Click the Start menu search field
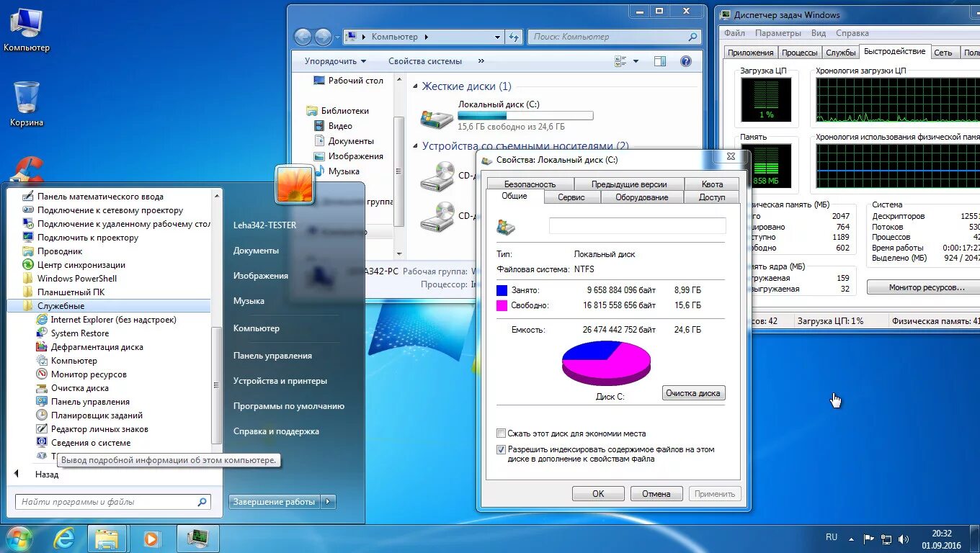 [x=113, y=502]
